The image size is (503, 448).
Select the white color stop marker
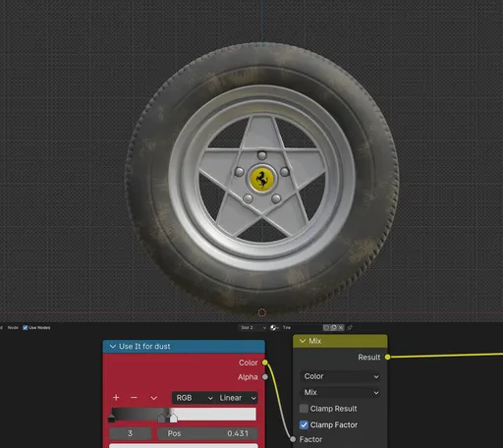pos(173,418)
